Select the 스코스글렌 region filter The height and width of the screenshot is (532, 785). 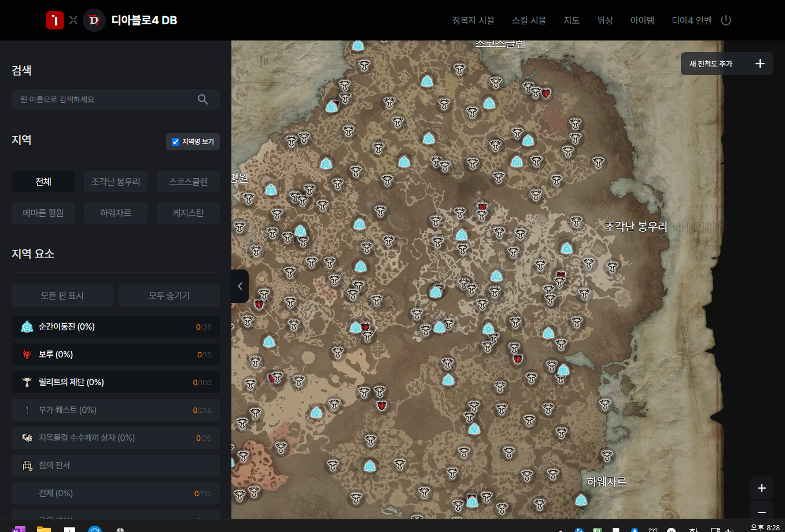point(188,182)
